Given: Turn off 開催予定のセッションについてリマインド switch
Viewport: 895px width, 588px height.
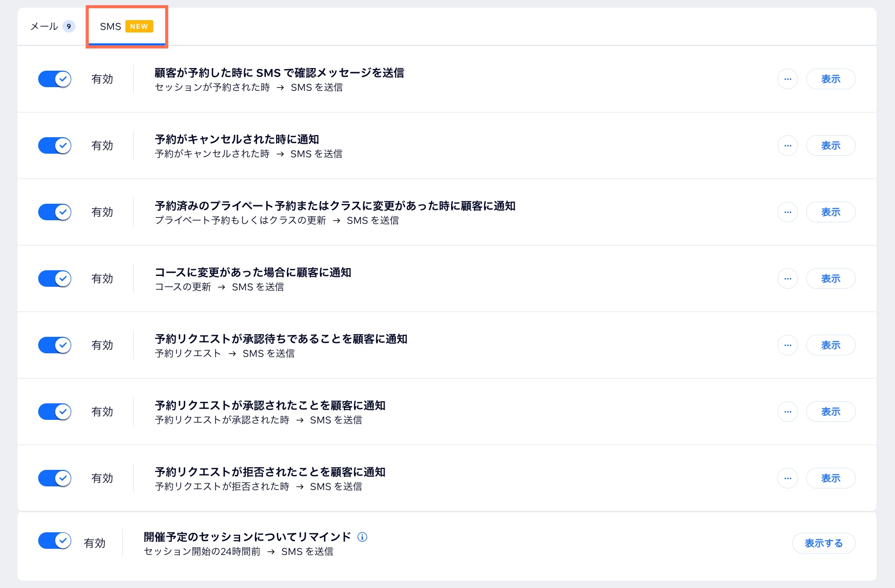Looking at the screenshot, I should (55, 541).
